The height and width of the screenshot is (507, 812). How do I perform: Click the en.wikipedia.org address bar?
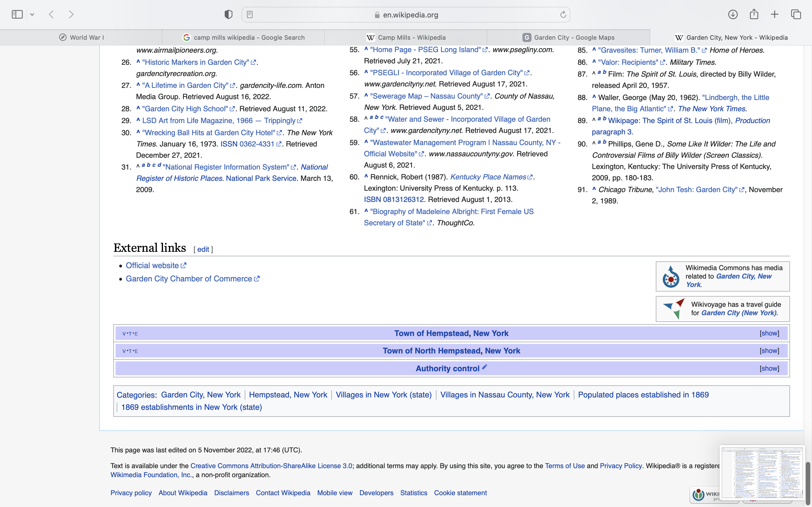click(406, 15)
